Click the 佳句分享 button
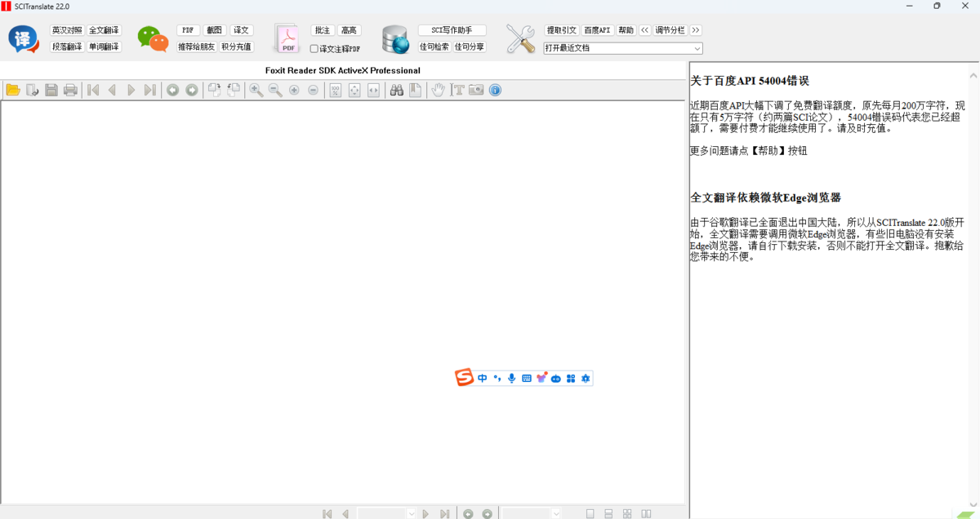 click(470, 47)
